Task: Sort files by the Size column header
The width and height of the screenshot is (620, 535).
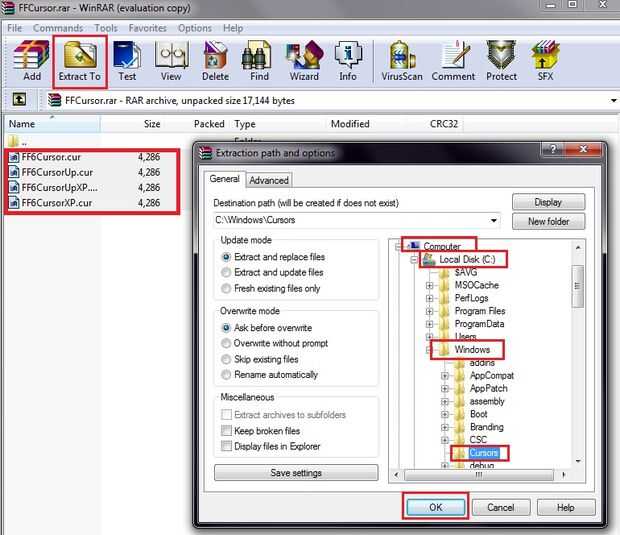Action: click(x=152, y=124)
